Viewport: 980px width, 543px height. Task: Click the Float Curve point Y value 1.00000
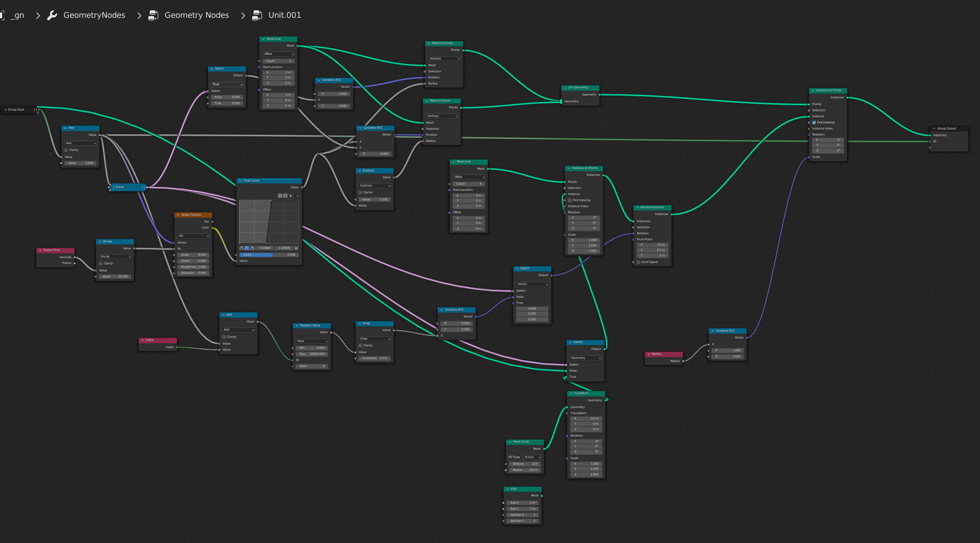click(x=284, y=248)
